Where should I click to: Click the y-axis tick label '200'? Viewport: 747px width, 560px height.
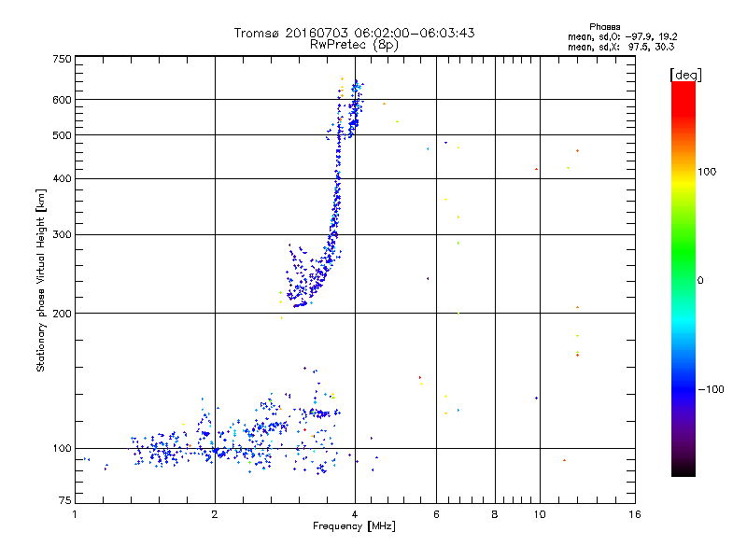tap(62, 314)
